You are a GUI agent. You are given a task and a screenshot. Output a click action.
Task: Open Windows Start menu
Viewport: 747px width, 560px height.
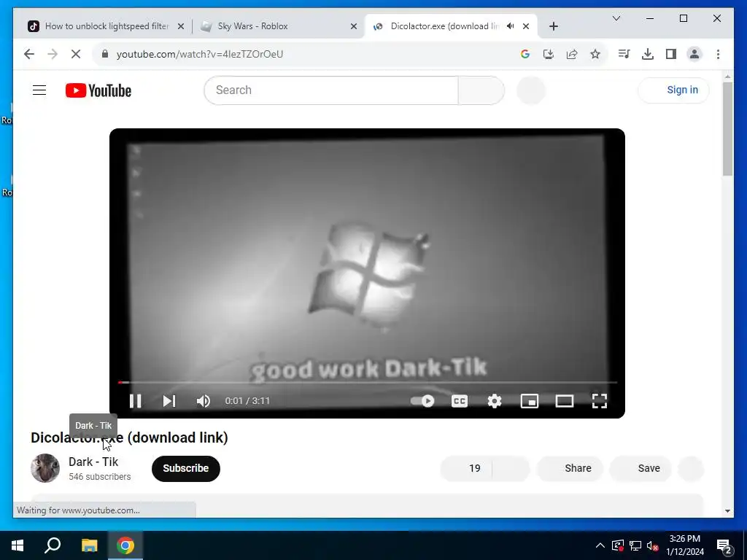click(18, 545)
